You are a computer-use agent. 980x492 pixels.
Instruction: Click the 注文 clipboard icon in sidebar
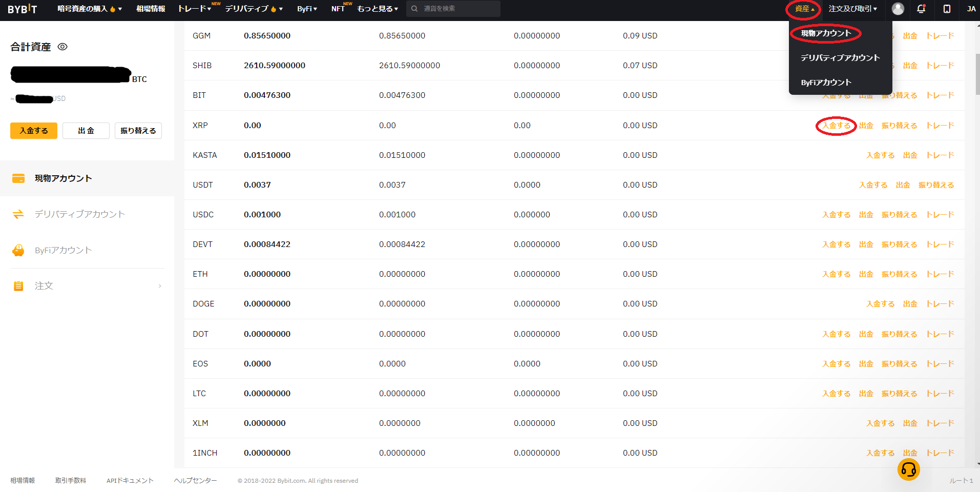click(x=18, y=286)
